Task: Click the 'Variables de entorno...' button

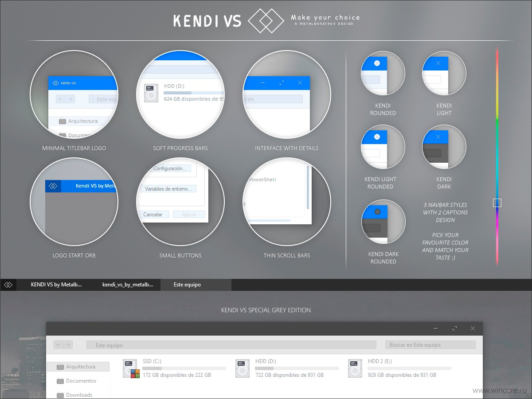Action: 168,189
